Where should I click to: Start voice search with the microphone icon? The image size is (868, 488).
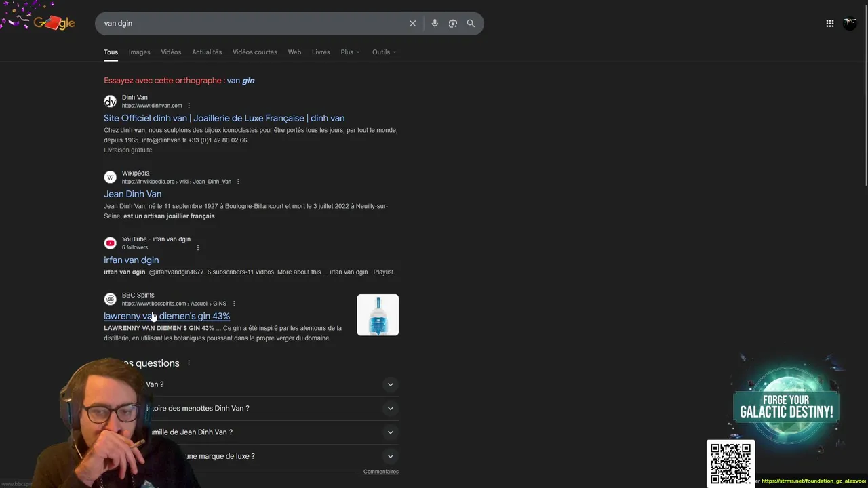(x=435, y=24)
